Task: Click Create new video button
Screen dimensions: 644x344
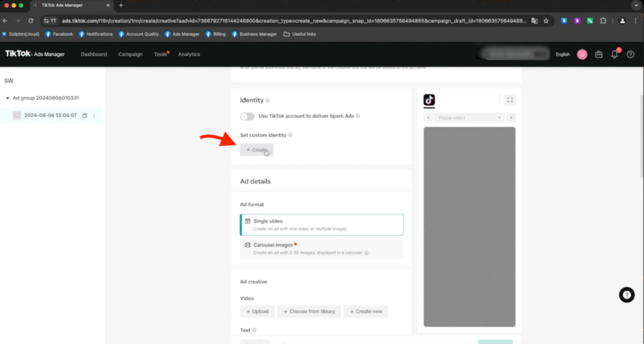Action: click(x=366, y=311)
